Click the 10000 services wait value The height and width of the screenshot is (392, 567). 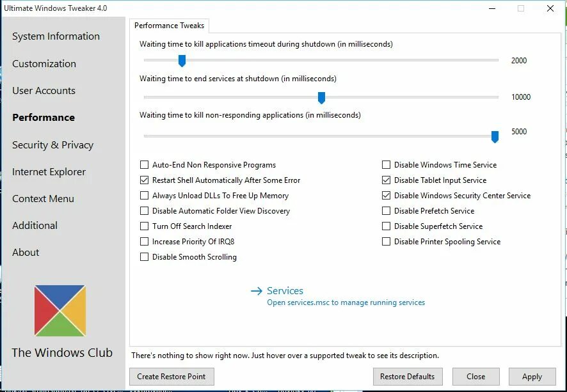pos(521,97)
